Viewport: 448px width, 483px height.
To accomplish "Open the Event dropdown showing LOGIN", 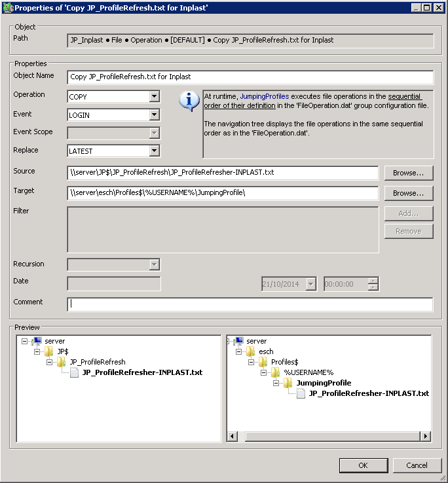I will pos(154,115).
